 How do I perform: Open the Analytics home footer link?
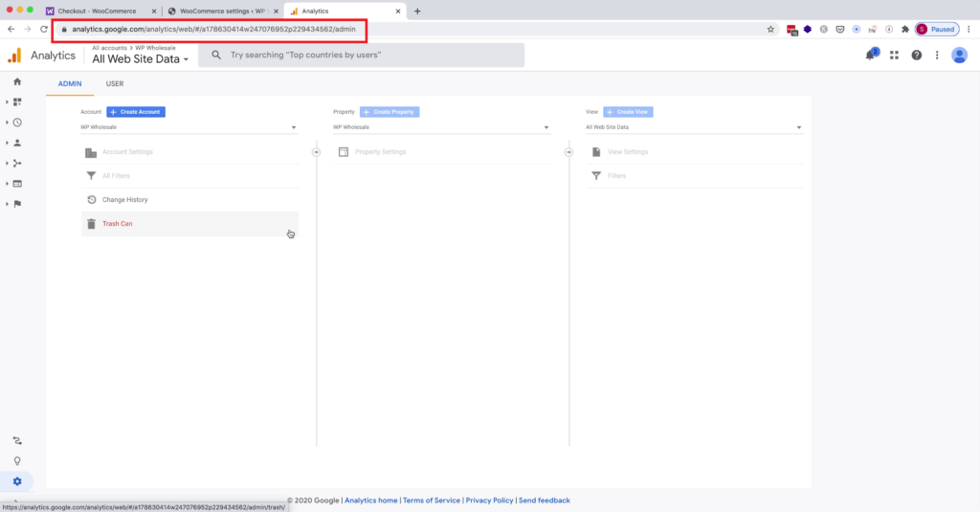click(x=370, y=501)
